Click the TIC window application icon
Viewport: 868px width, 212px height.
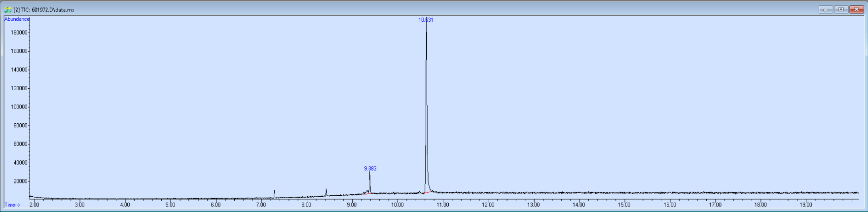(8, 9)
